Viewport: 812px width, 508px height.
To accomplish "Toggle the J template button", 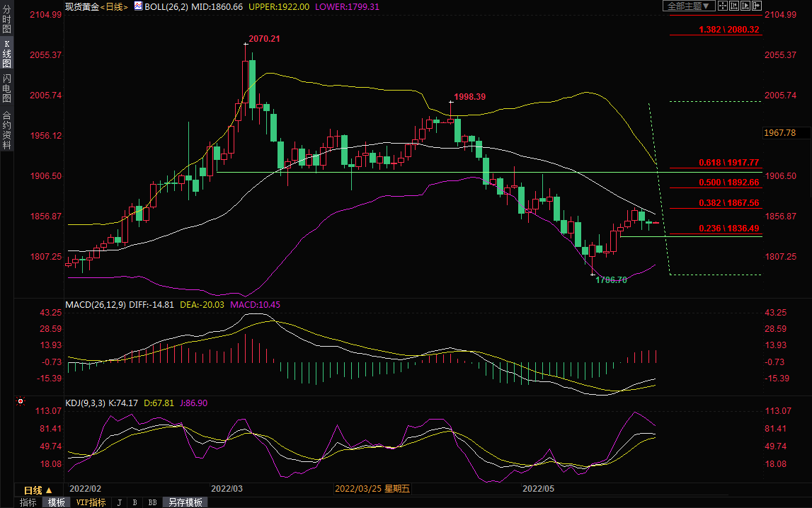I will [119, 502].
